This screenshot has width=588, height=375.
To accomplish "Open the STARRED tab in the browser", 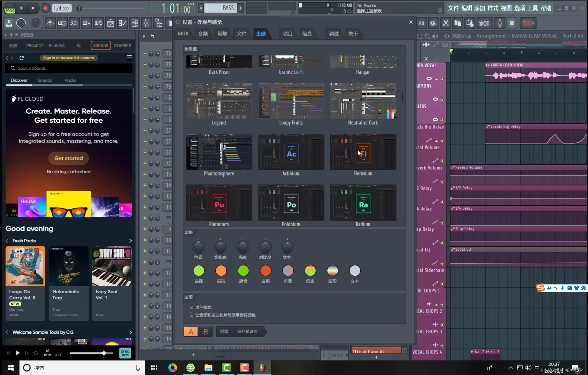I will click(x=122, y=46).
